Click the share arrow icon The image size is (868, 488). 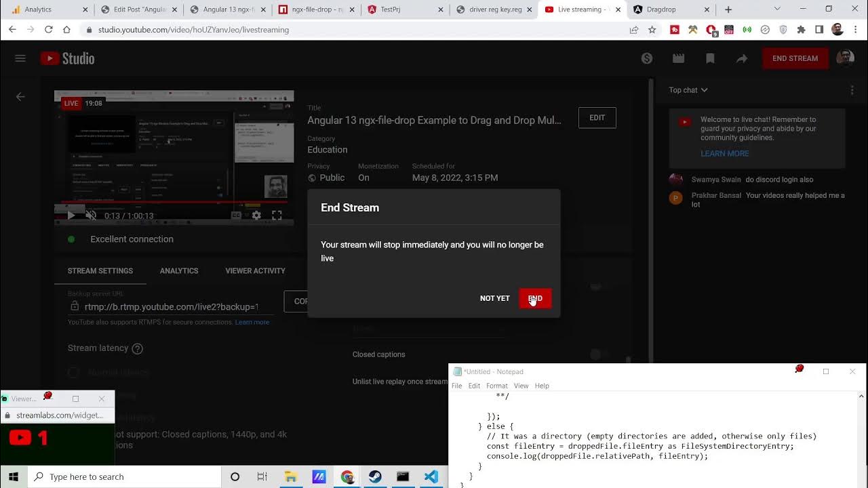(742, 58)
